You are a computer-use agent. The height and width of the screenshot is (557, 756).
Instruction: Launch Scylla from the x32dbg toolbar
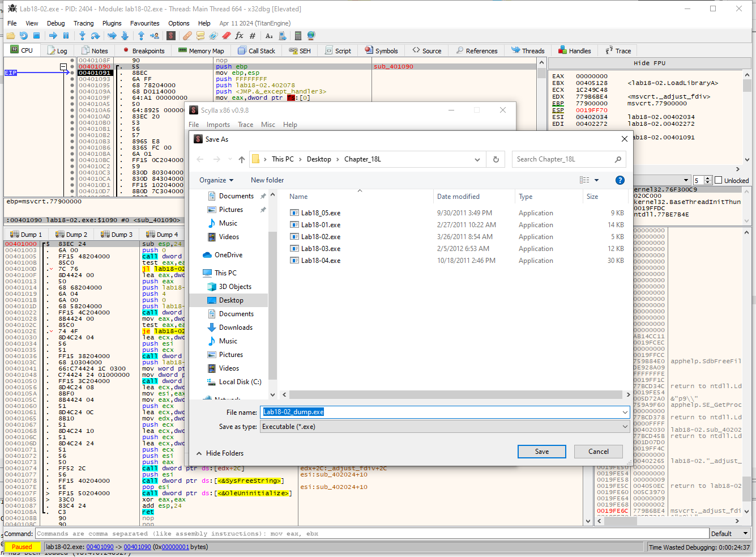[171, 36]
